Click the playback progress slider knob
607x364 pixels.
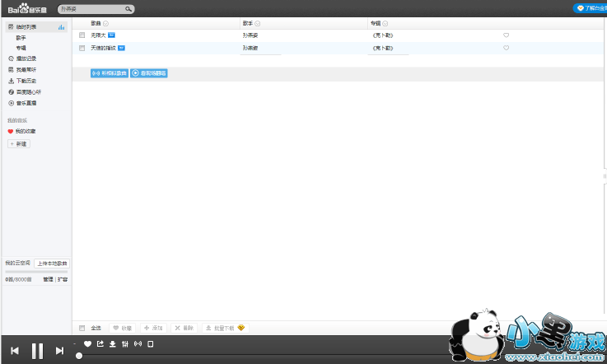79,356
